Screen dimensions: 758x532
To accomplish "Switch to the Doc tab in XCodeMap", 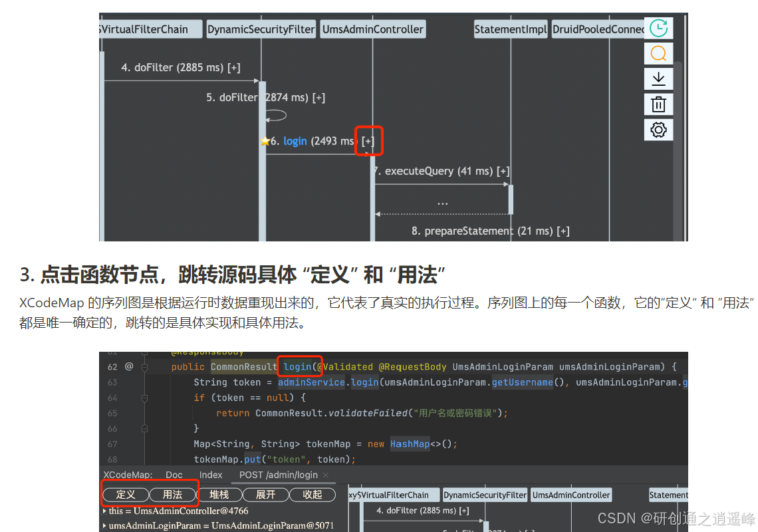I will tap(174, 475).
